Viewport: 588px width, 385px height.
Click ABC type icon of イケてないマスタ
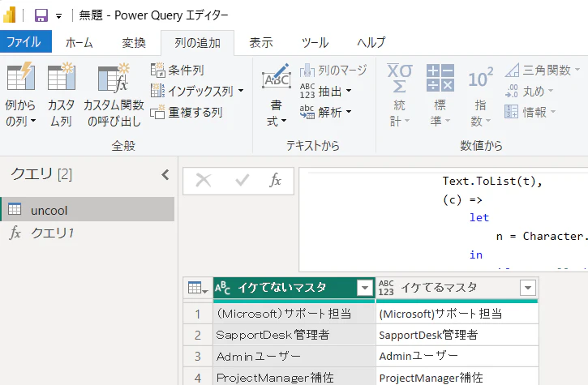coord(222,288)
